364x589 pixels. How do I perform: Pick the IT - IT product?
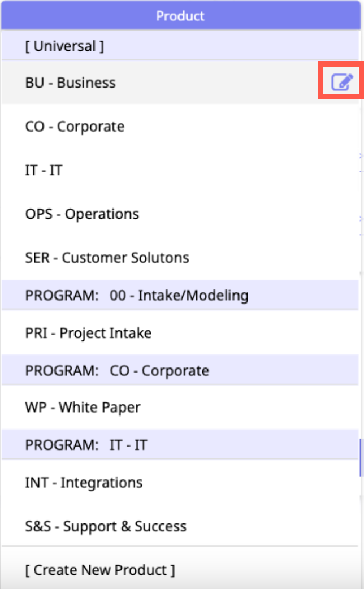pos(44,170)
